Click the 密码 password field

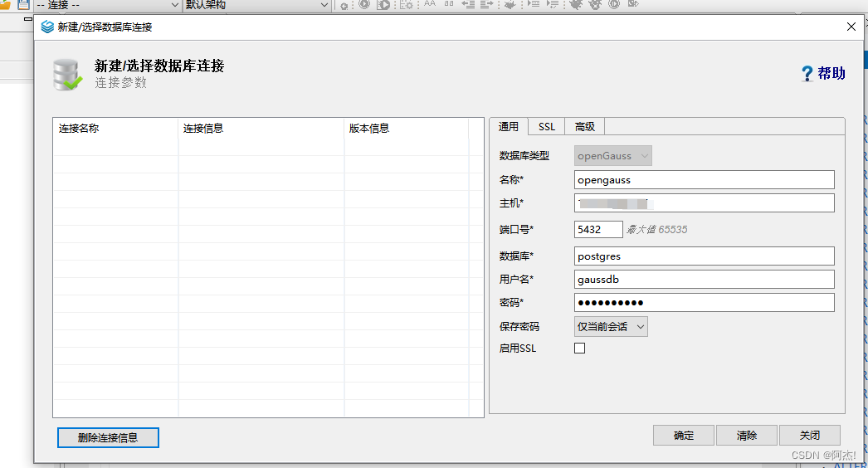tap(705, 303)
